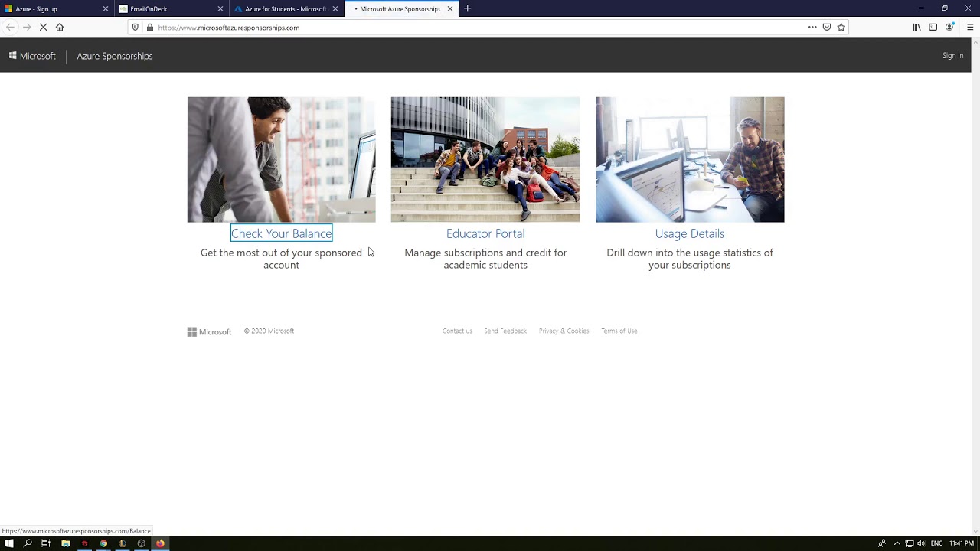
Task: Click the Firefox icon on the taskbar
Action: (160, 543)
